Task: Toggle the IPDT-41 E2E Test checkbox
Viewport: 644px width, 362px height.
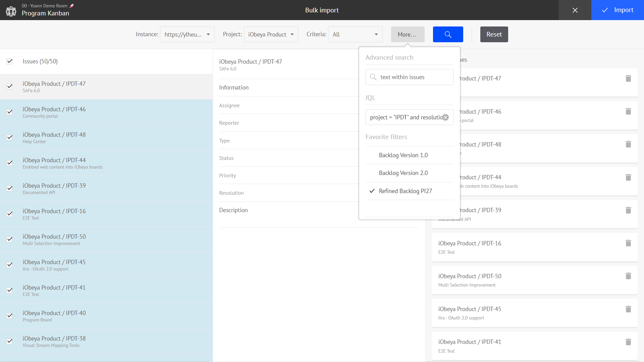Action: 9,290
